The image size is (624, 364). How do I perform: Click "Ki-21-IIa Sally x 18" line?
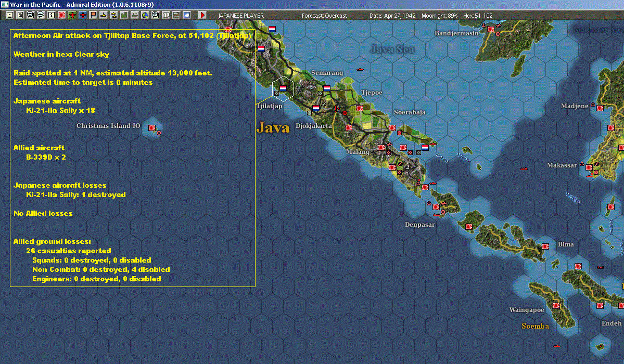[x=60, y=110]
